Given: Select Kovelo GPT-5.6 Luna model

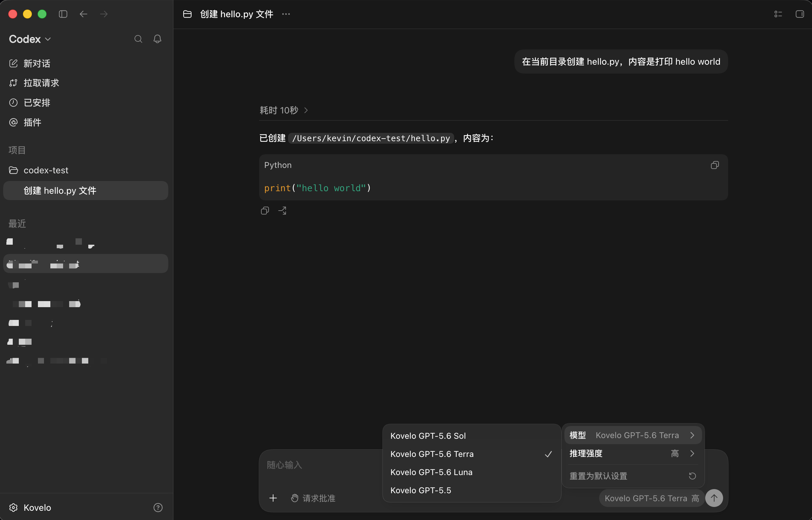Looking at the screenshot, I should (472, 473).
